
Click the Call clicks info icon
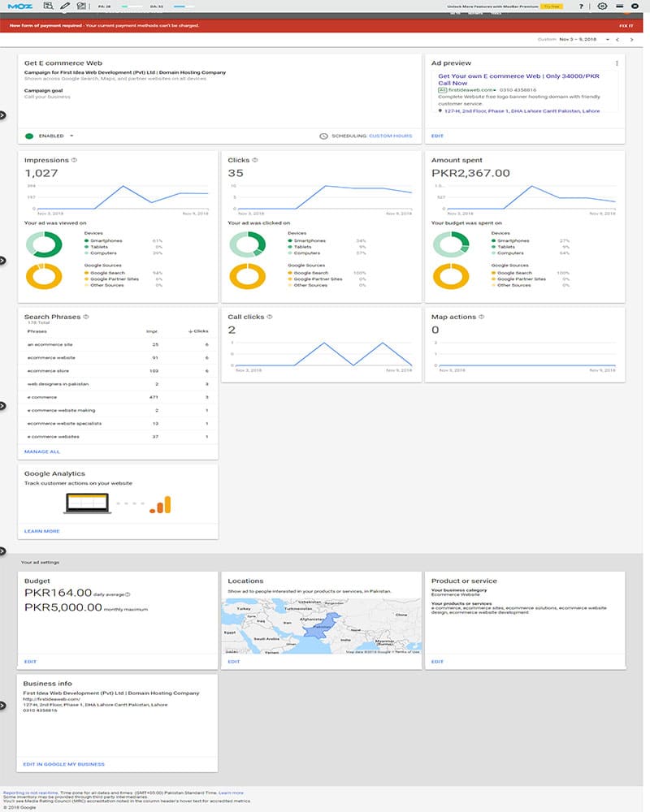(x=270, y=317)
